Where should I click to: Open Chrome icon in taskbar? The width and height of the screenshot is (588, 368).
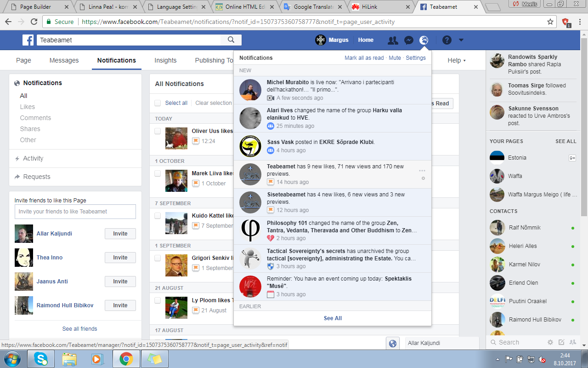click(x=126, y=359)
